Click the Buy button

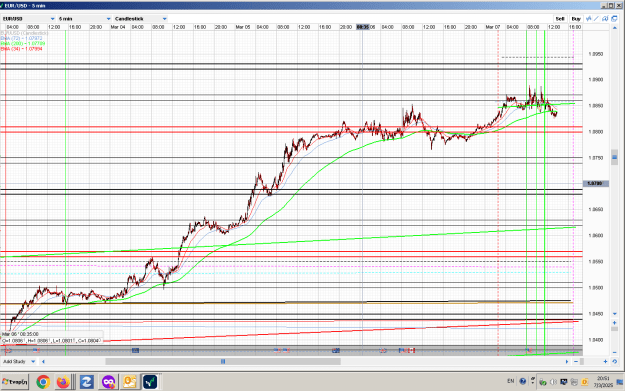(x=576, y=19)
